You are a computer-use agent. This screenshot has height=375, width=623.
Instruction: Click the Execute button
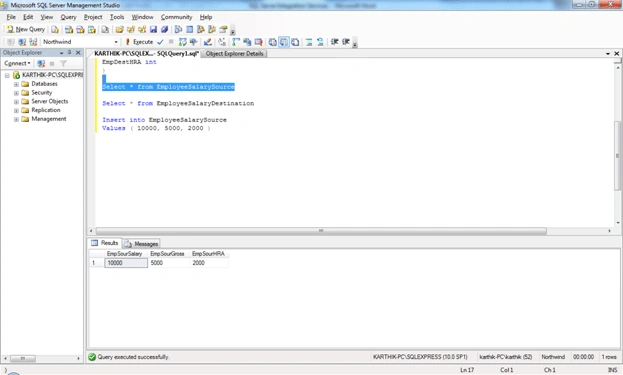[x=139, y=42]
